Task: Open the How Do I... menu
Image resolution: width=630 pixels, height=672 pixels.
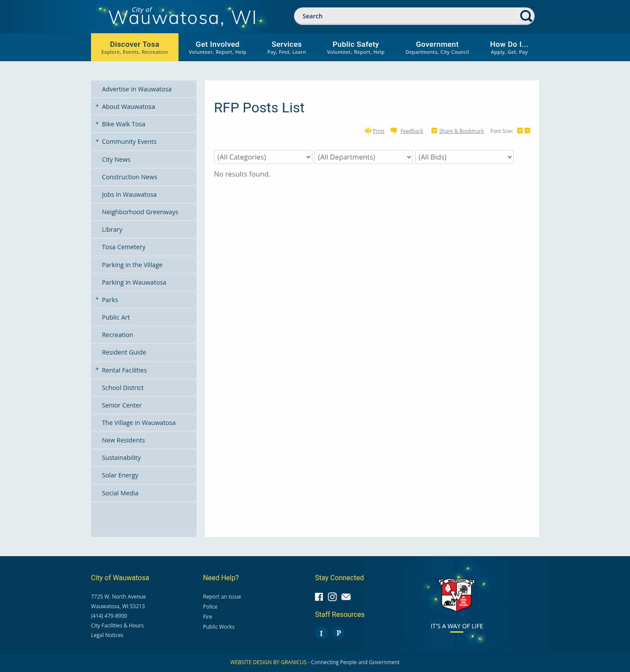Action: [x=509, y=47]
